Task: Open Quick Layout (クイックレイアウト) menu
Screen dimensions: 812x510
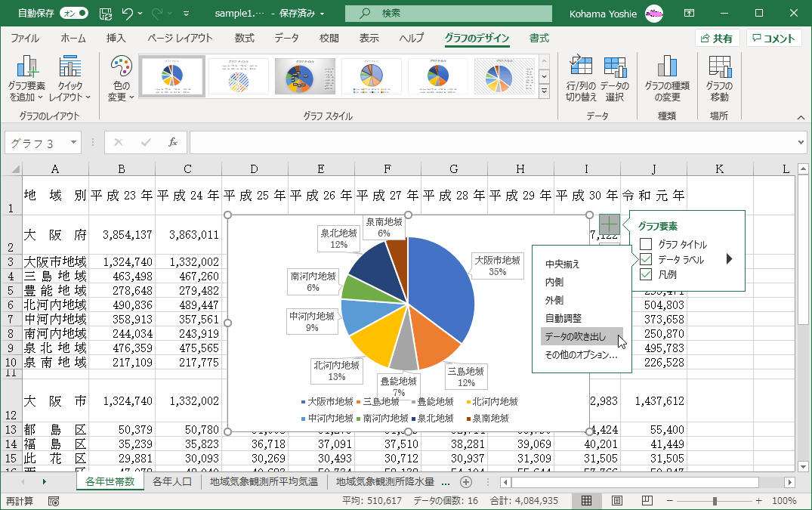Action: (70, 79)
